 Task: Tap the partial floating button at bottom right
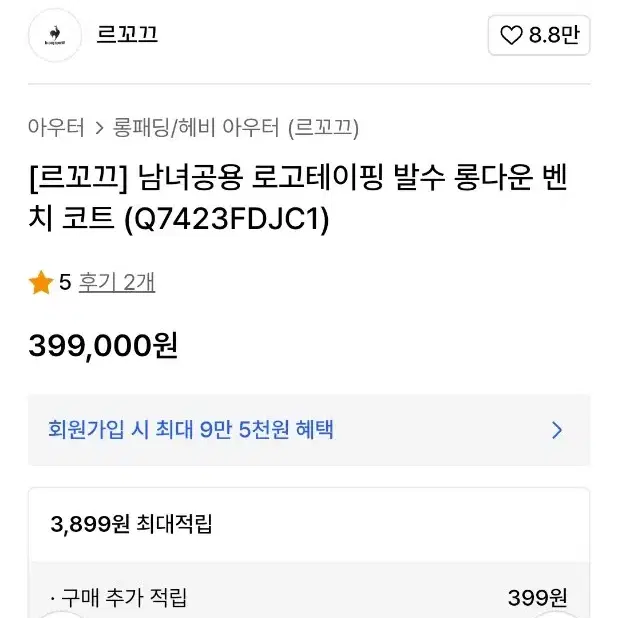pyautogui.click(x=556, y=614)
